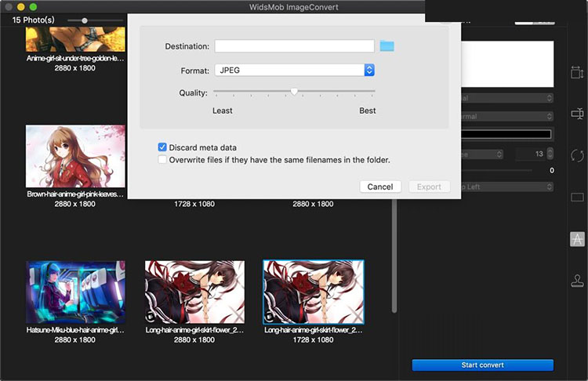Click the black text color swatch

click(x=506, y=134)
